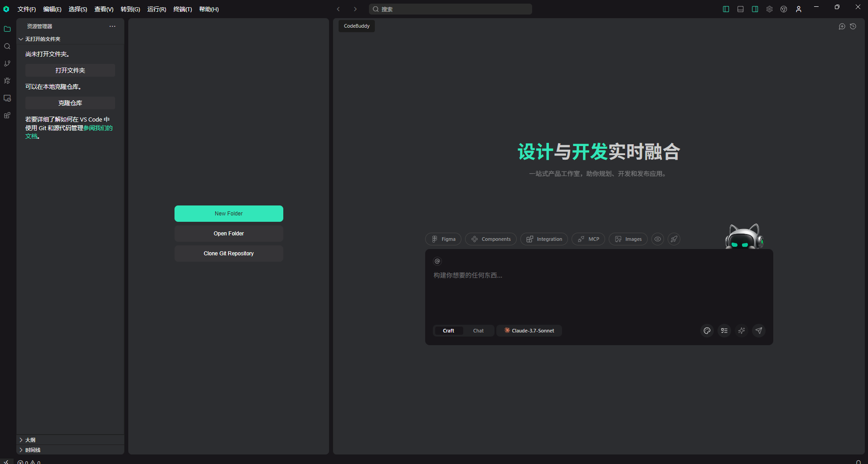868x464 pixels.
Task: Toggle the rocket icon next to the eye
Action: pos(674,239)
